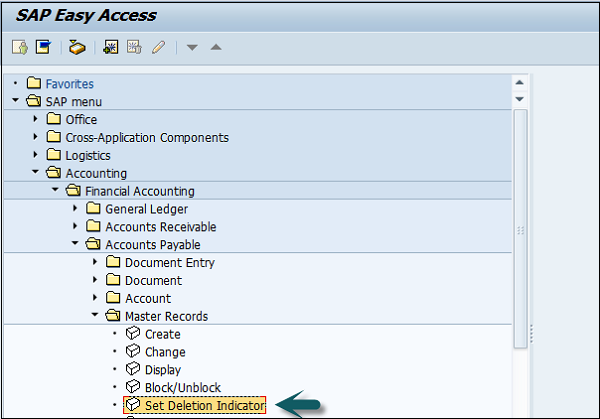This screenshot has width=600, height=419.
Task: Click the User menu toolbar icon
Action: [x=19, y=47]
